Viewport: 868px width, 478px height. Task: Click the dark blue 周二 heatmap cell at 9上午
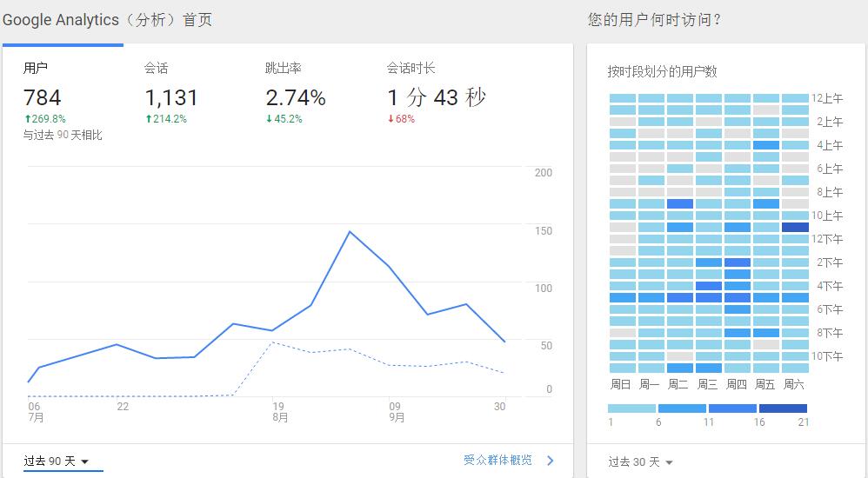click(680, 204)
